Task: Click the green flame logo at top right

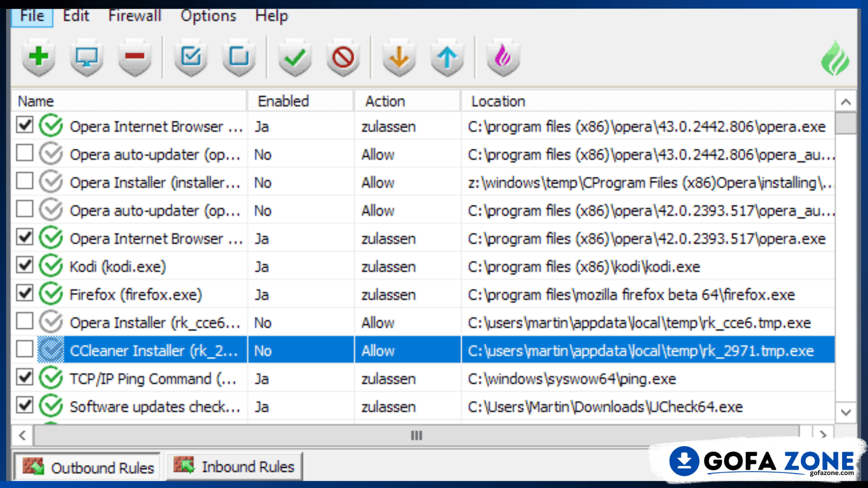Action: (835, 59)
